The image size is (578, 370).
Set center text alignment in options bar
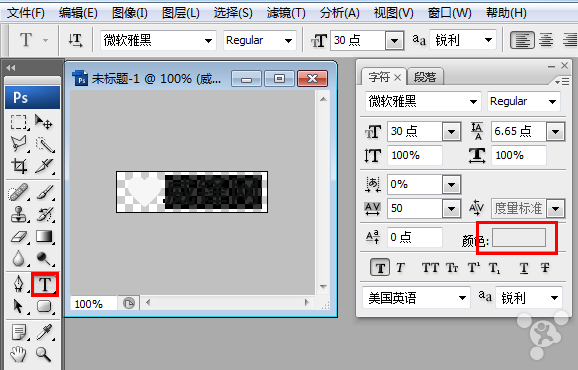(x=546, y=40)
